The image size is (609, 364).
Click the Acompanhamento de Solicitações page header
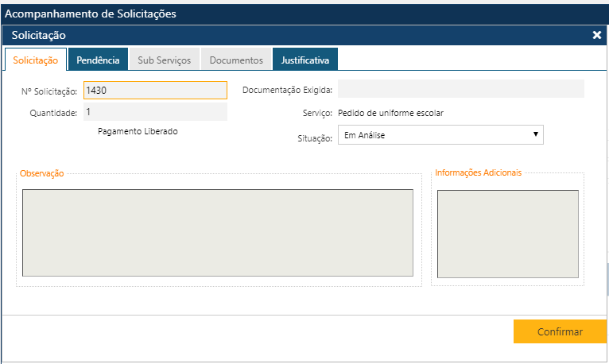91,14
